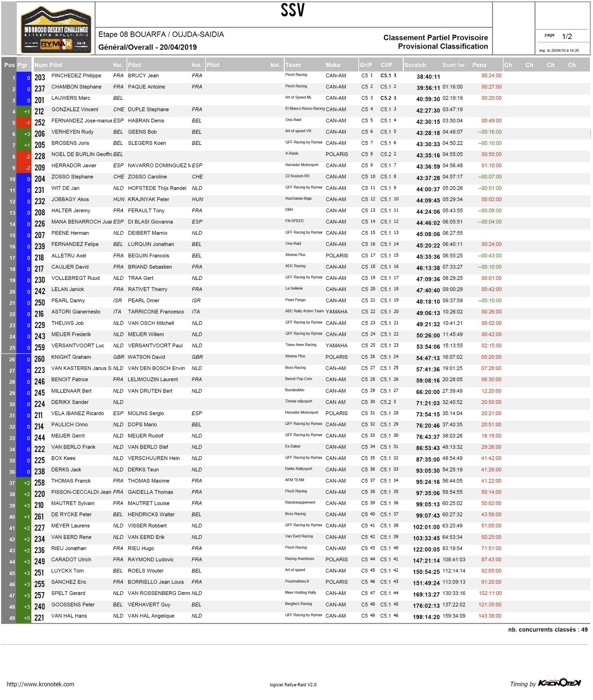Select pilot PINCHEDEZ Philippe
This screenshot has width=593, height=700.
[76, 75]
